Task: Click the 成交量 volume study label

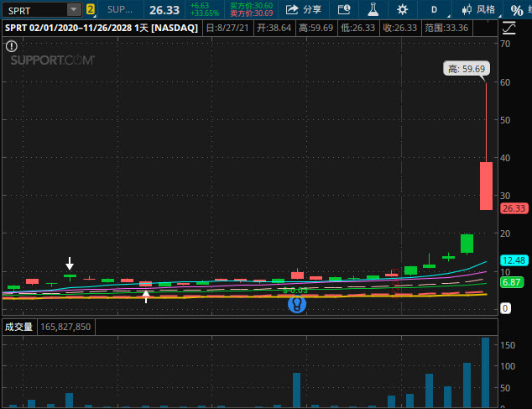Action: 19,328
